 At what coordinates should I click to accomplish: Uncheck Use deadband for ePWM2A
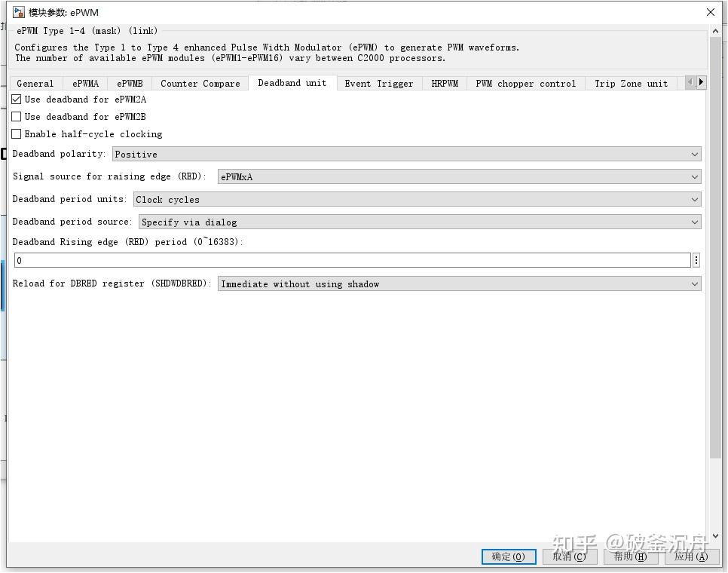(16, 99)
